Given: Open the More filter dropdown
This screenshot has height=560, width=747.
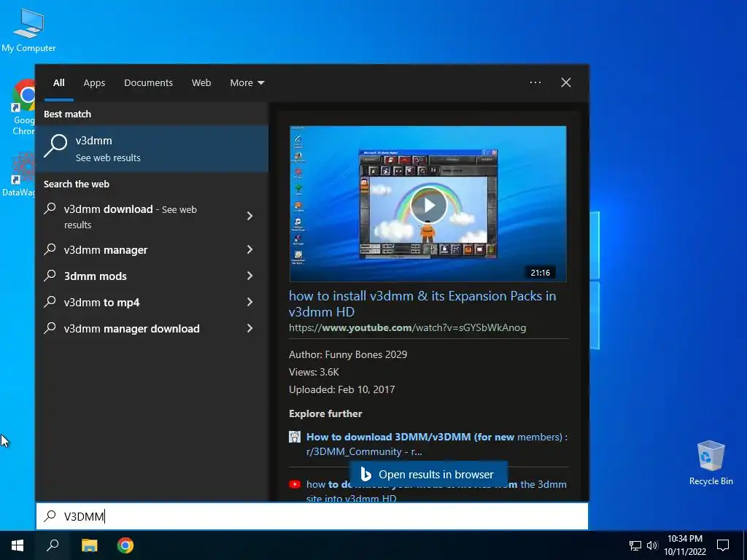Looking at the screenshot, I should 247,83.
